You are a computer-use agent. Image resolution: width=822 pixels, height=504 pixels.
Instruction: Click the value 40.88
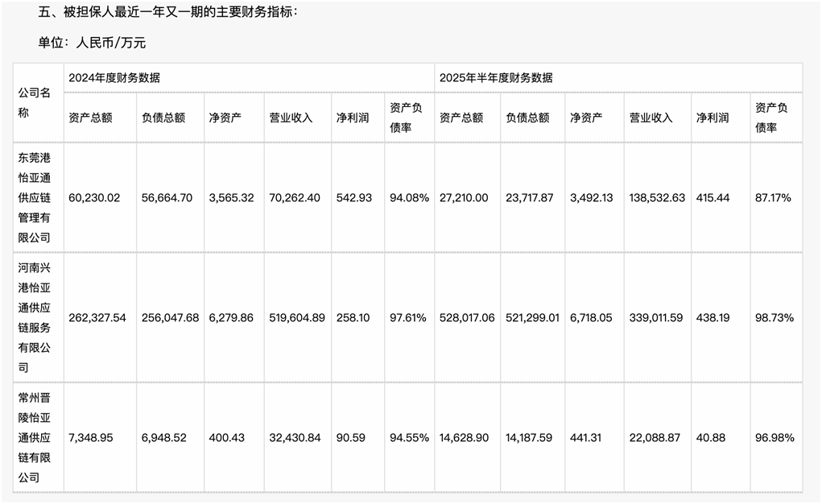coord(711,437)
